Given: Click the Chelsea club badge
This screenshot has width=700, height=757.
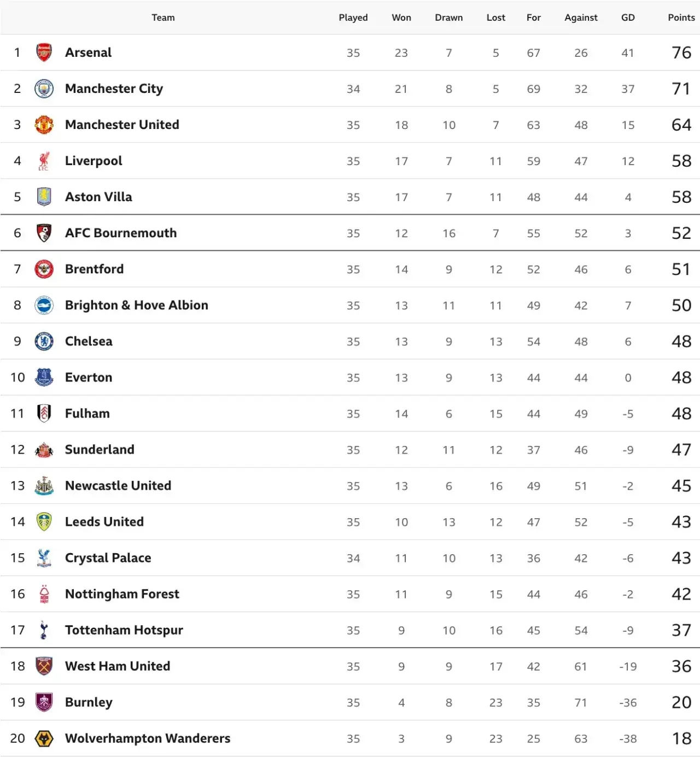Looking at the screenshot, I should (x=44, y=341).
